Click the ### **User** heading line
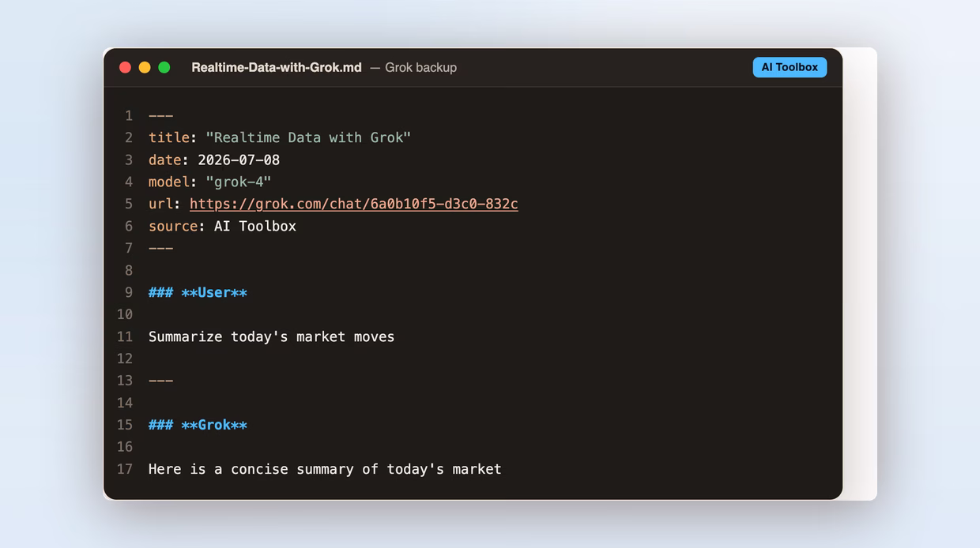Viewport: 980px width, 548px height. pos(198,292)
